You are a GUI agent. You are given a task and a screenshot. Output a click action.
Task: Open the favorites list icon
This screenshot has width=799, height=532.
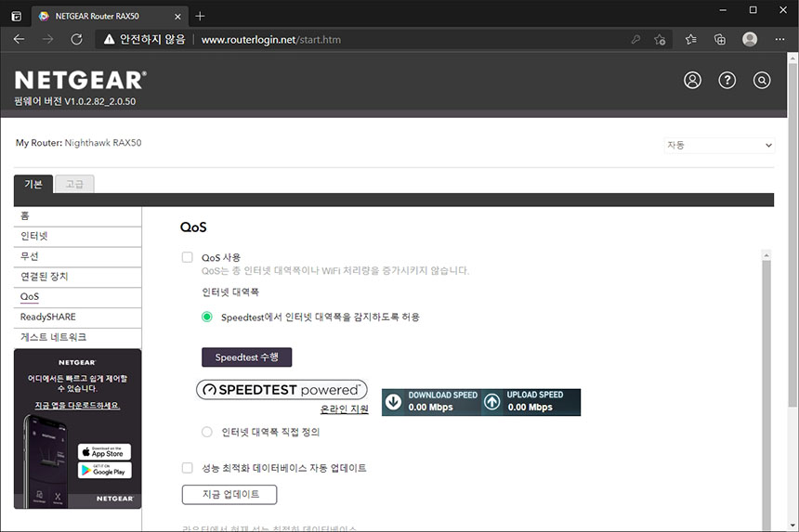(x=691, y=39)
